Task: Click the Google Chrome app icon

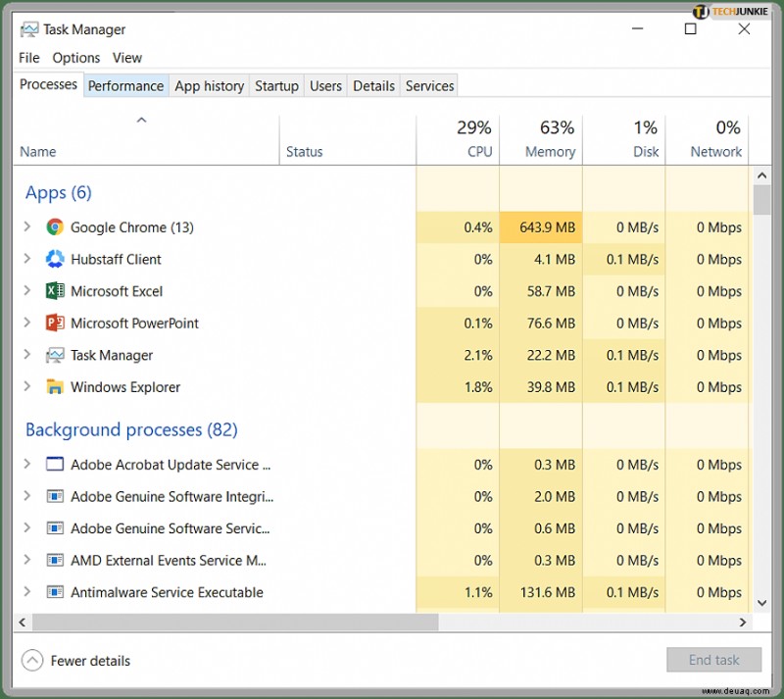Action: [55, 227]
